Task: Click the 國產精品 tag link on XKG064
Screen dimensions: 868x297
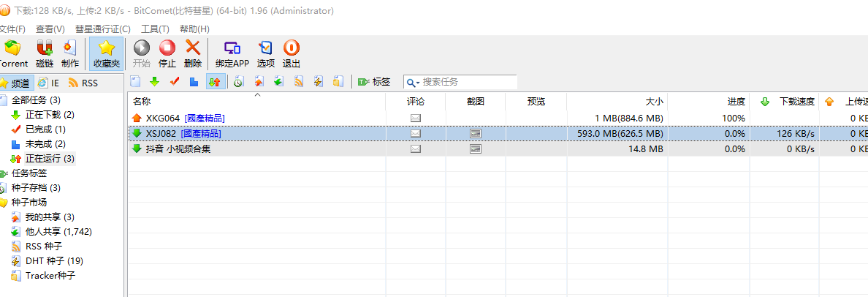Action: coord(205,118)
